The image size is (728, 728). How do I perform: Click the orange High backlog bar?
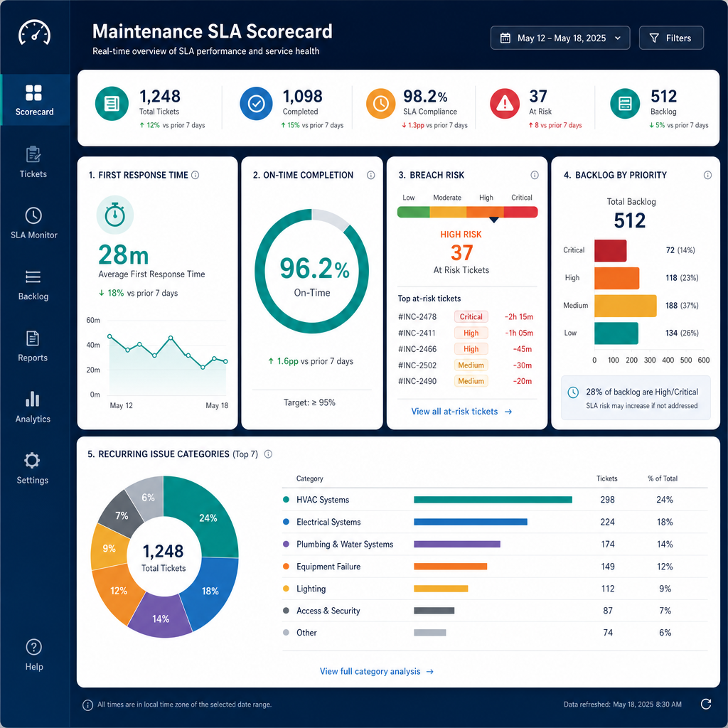617,278
